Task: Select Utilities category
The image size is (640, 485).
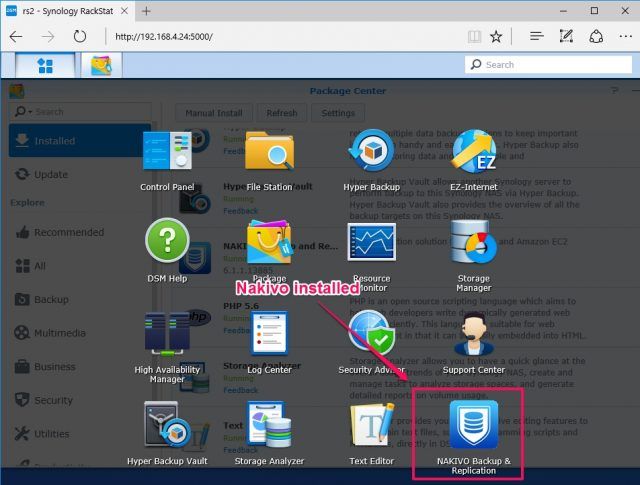Action: click(80, 434)
